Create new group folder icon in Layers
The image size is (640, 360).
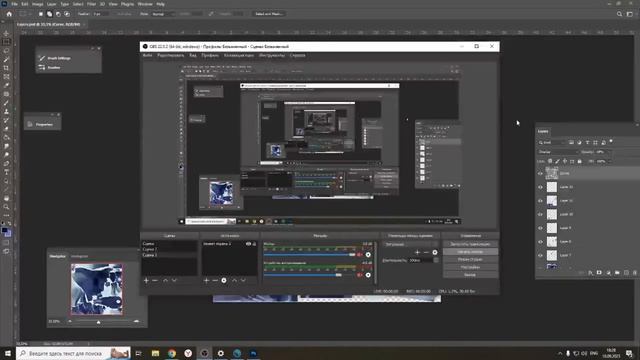(x=617, y=273)
